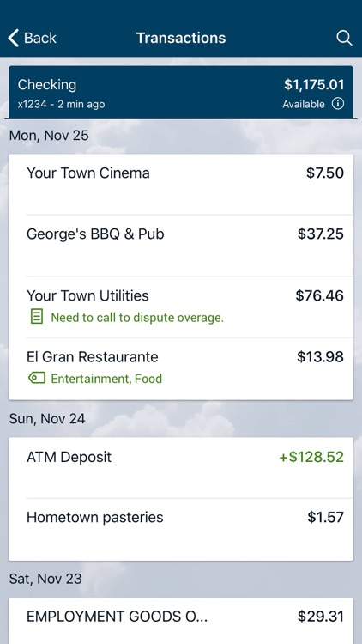Open the ATM Deposit transaction
Viewport: 362px width, 644px height.
181,468
